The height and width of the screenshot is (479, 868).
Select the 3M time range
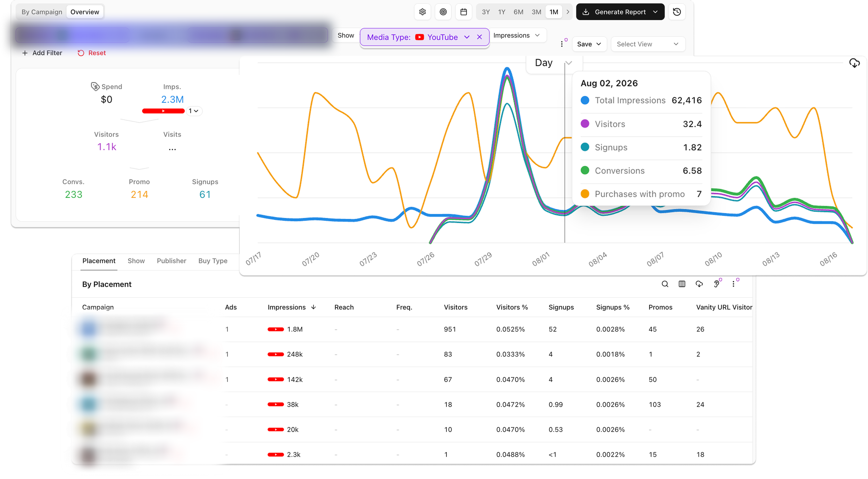click(x=536, y=12)
